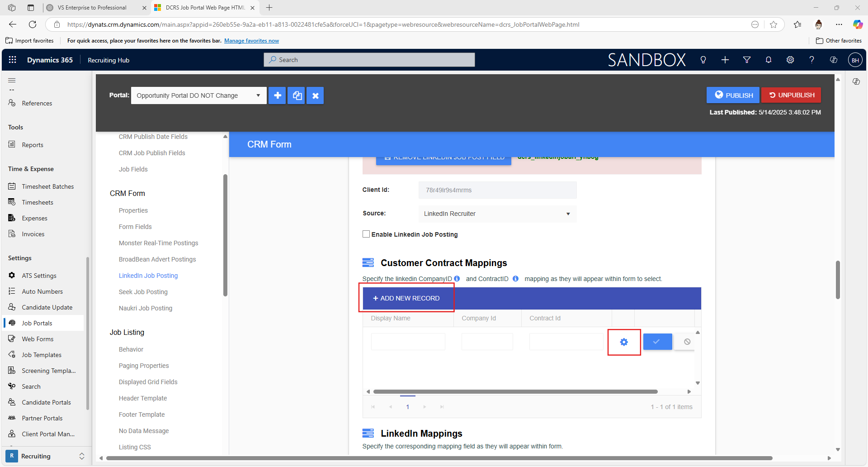This screenshot has width=868, height=467.
Task: Select Behavior under Job Listing
Action: [131, 349]
